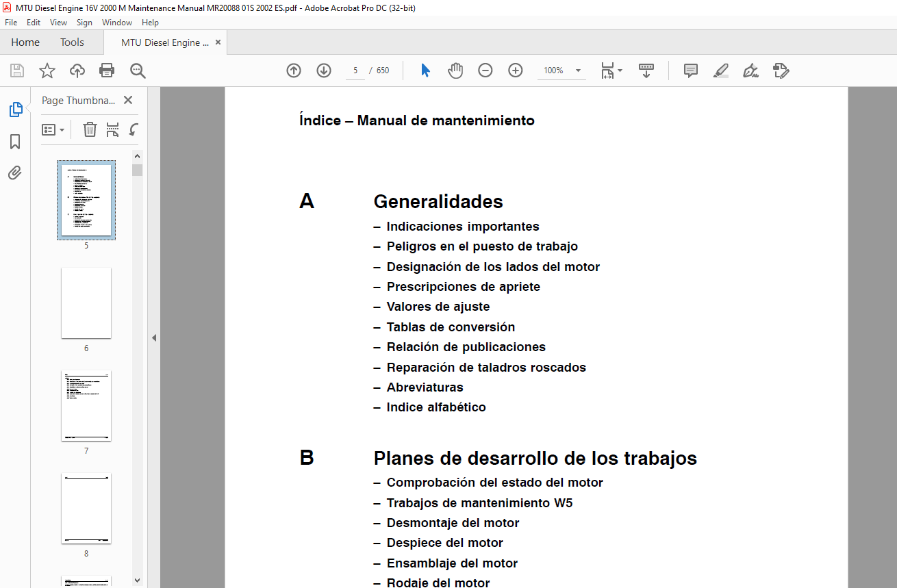This screenshot has height=588, width=897.
Task: Click 'Ensamblaje del motor' entry
Action: coord(452,563)
